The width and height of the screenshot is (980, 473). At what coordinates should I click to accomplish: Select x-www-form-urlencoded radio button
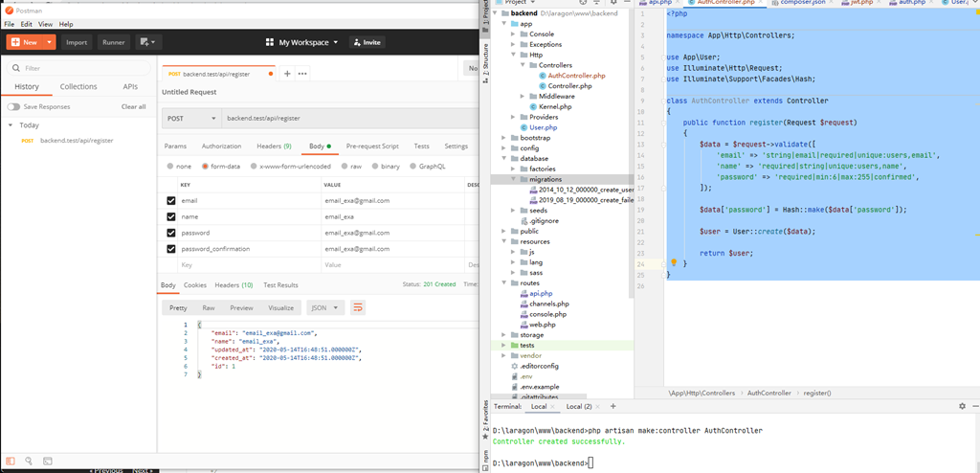coord(253,167)
